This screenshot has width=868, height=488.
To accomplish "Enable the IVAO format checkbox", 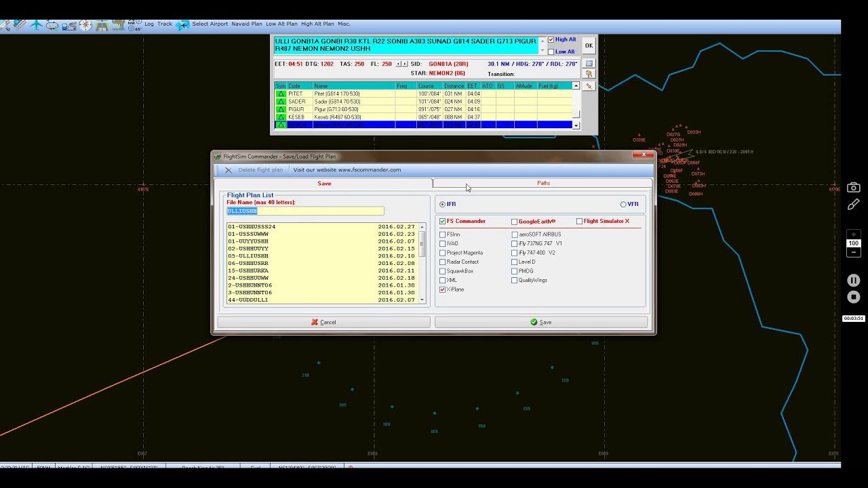I will tap(443, 243).
